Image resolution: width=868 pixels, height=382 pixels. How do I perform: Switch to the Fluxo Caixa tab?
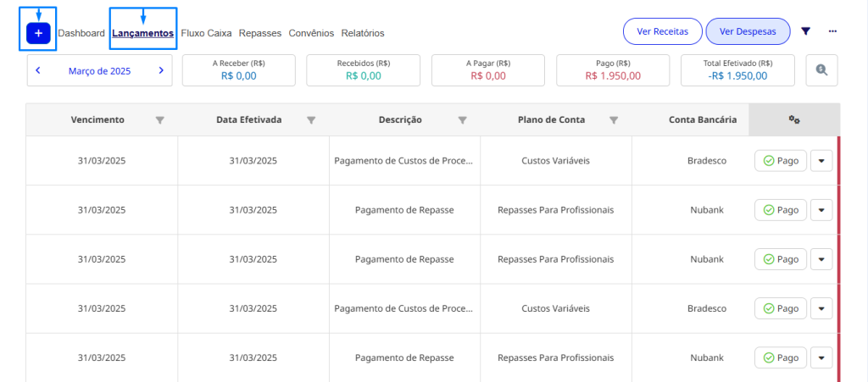[207, 34]
